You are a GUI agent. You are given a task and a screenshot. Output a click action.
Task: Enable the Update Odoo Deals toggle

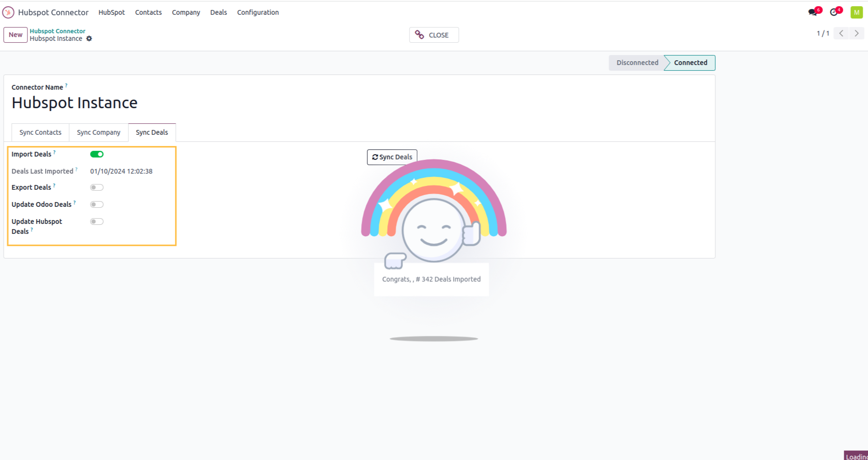[x=97, y=204]
